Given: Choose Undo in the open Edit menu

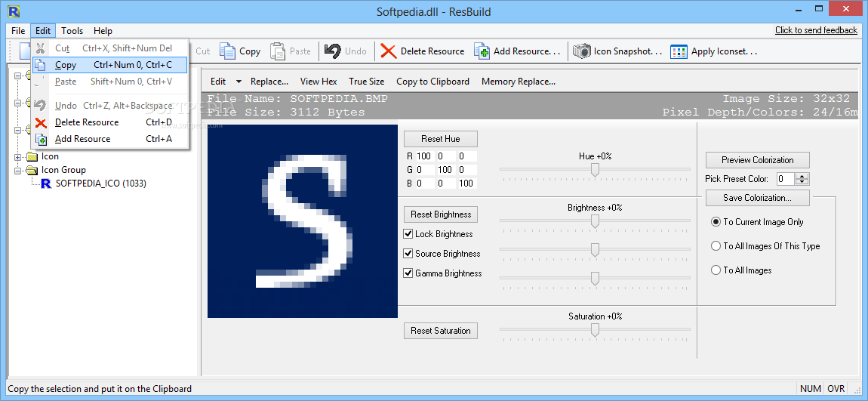Looking at the screenshot, I should [110, 105].
